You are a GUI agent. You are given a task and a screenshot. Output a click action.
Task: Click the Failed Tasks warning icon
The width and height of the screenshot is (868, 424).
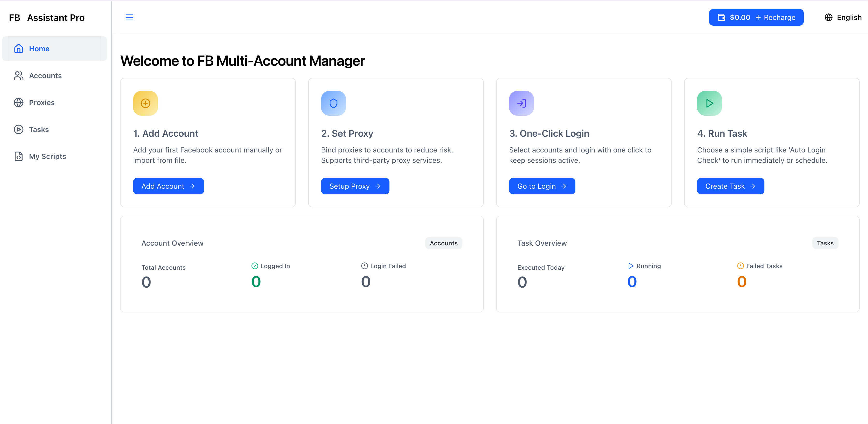(x=740, y=266)
